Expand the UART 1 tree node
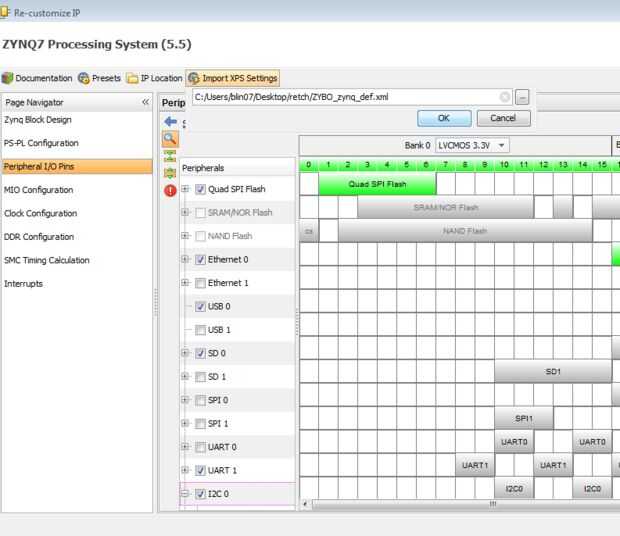 pos(185,470)
